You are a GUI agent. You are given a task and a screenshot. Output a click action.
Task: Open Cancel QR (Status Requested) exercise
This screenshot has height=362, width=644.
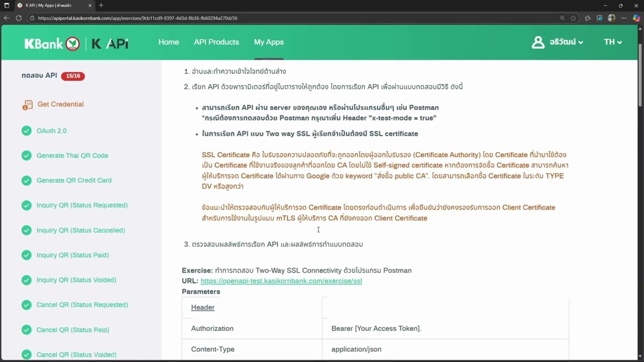(x=82, y=305)
